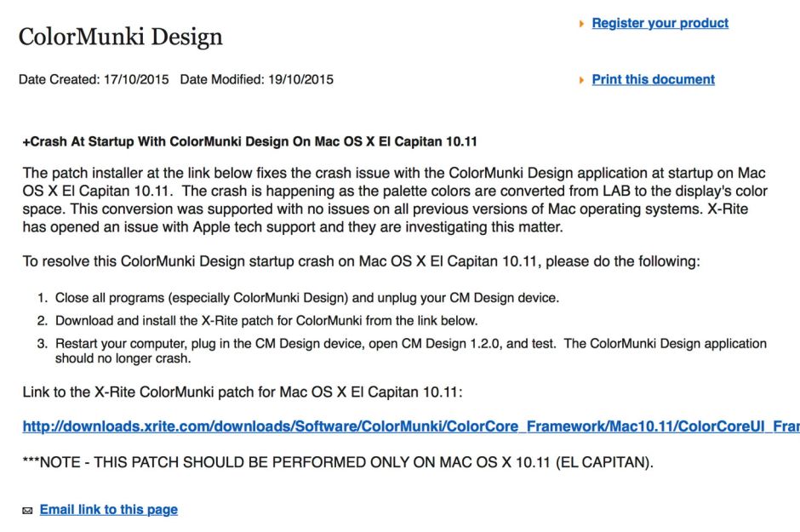Click 'has opened an issue with Apple' sentence
Image resolution: width=800 pixels, height=532 pixels.
[x=292, y=227]
